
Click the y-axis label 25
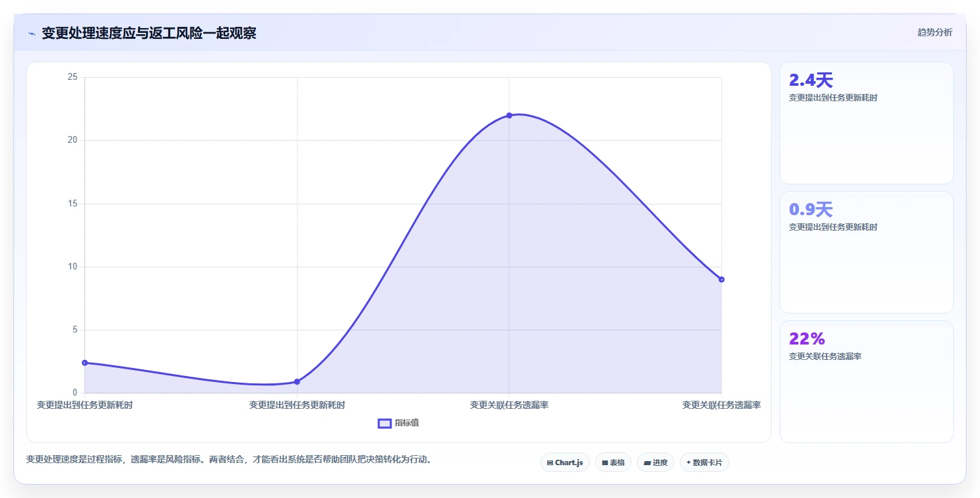tap(72, 77)
